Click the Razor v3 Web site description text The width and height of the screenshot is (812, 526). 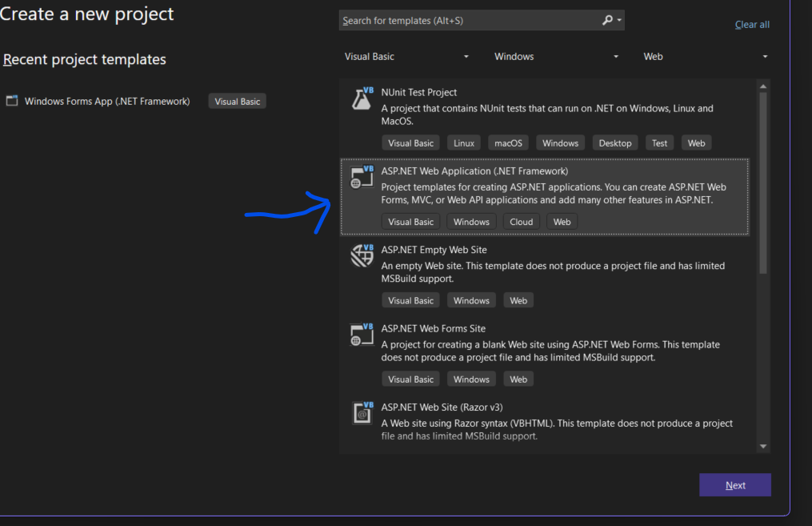[557, 430]
